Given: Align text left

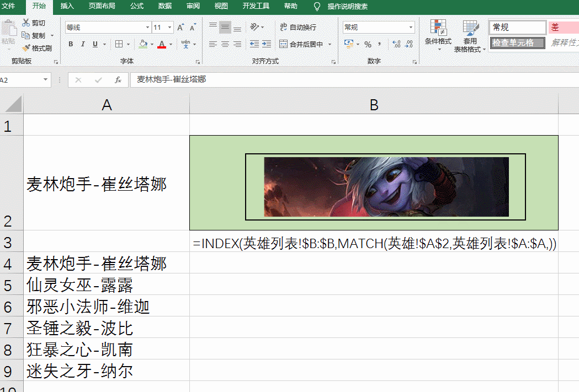Looking at the screenshot, I should (213, 44).
